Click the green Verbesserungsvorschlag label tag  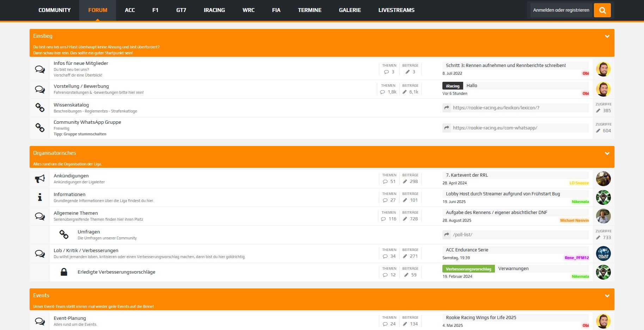468,269
